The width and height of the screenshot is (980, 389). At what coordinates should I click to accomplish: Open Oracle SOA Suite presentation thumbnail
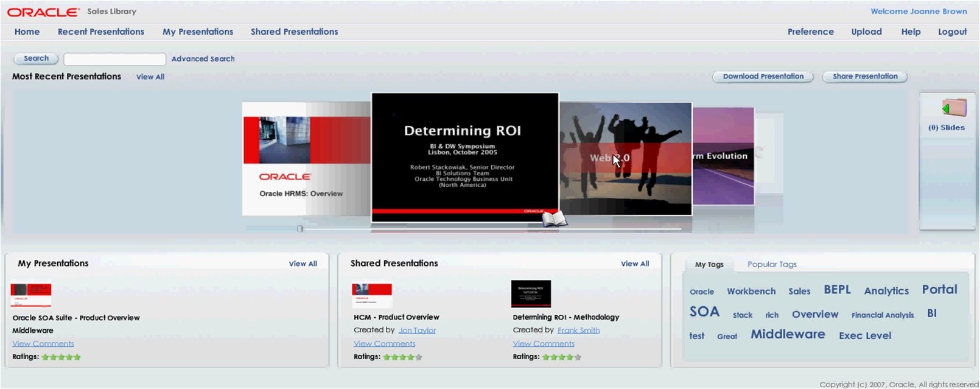tap(31, 294)
